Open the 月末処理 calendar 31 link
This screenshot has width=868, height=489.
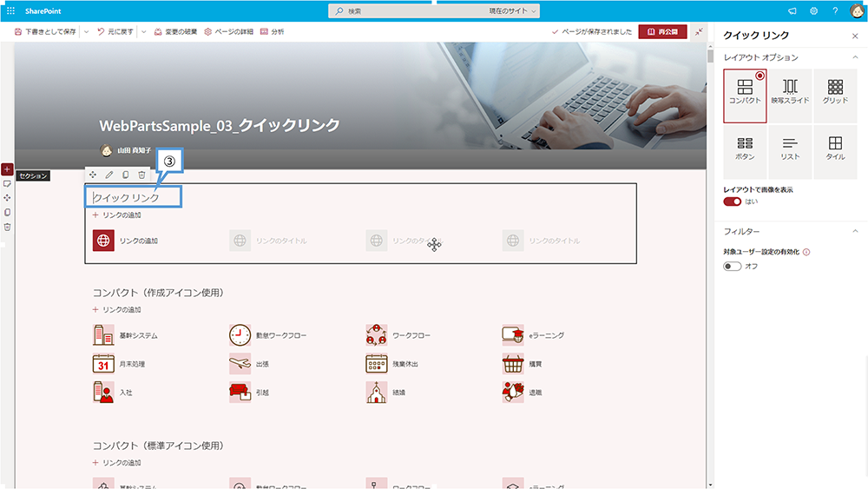(103, 364)
